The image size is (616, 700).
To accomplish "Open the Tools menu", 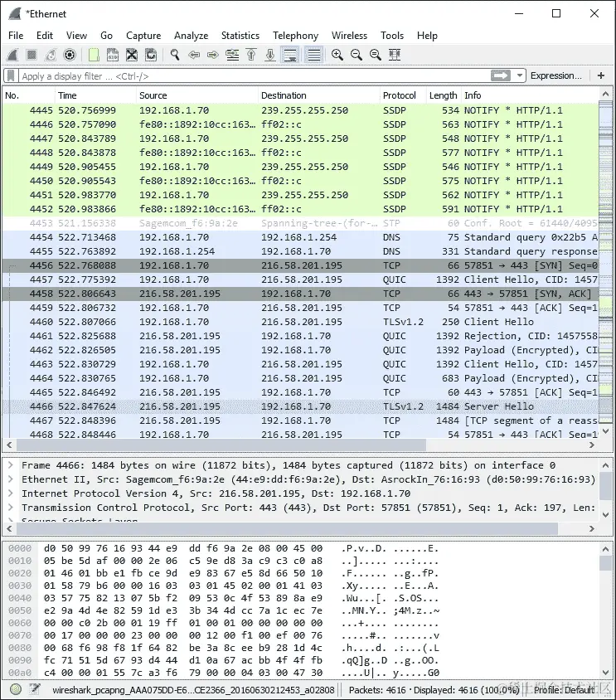I will [x=392, y=36].
